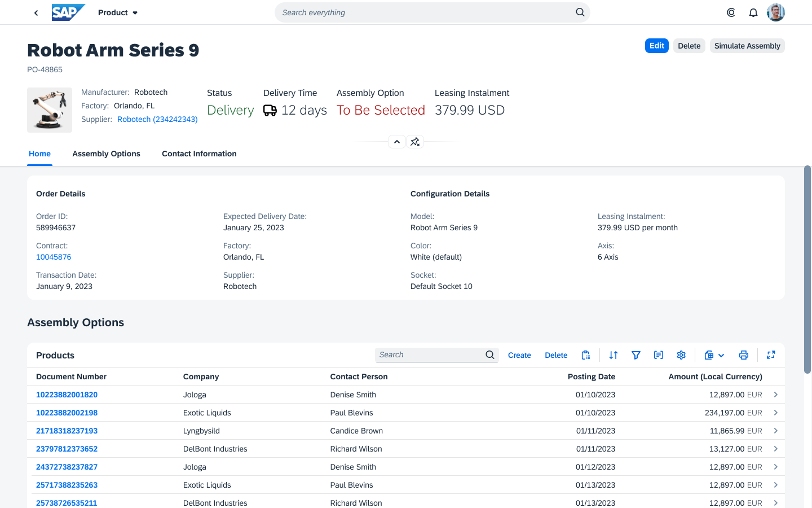Viewport: 812px width, 508px height.
Task: Open document 10223882001820
Action: 67,395
